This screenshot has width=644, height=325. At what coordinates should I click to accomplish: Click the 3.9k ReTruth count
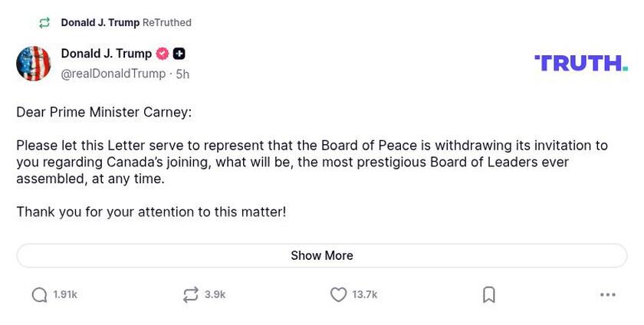coord(215,295)
